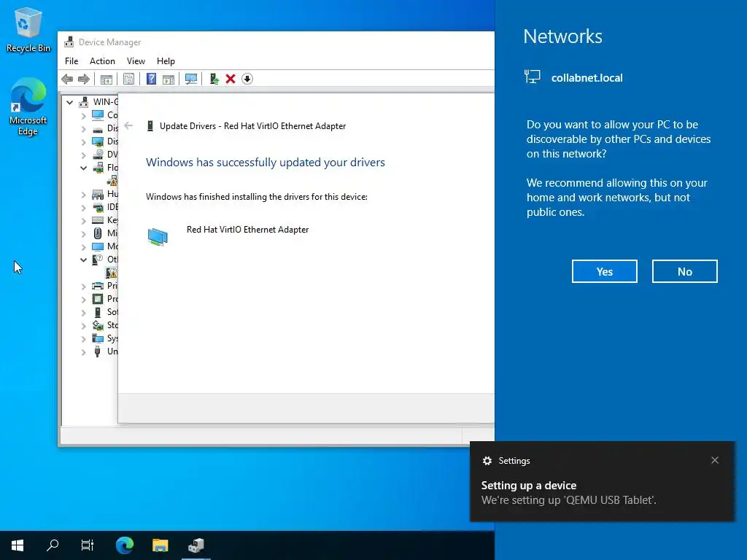Select the Human Interface Devices tree icon
Image resolution: width=747 pixels, height=560 pixels.
98,194
